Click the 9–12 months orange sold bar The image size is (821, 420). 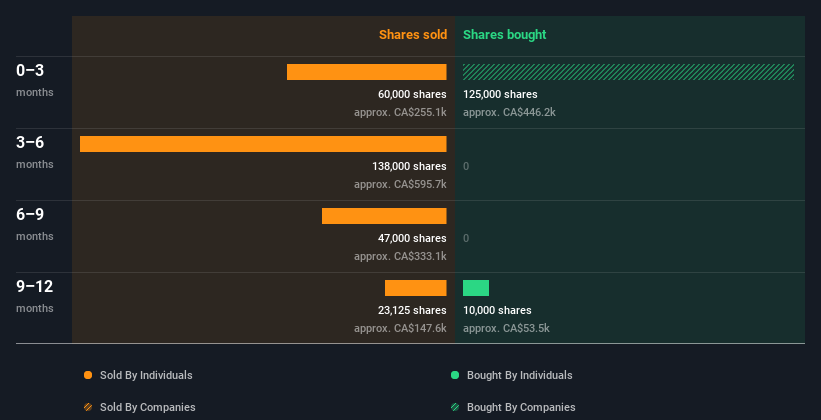pyautogui.click(x=415, y=288)
